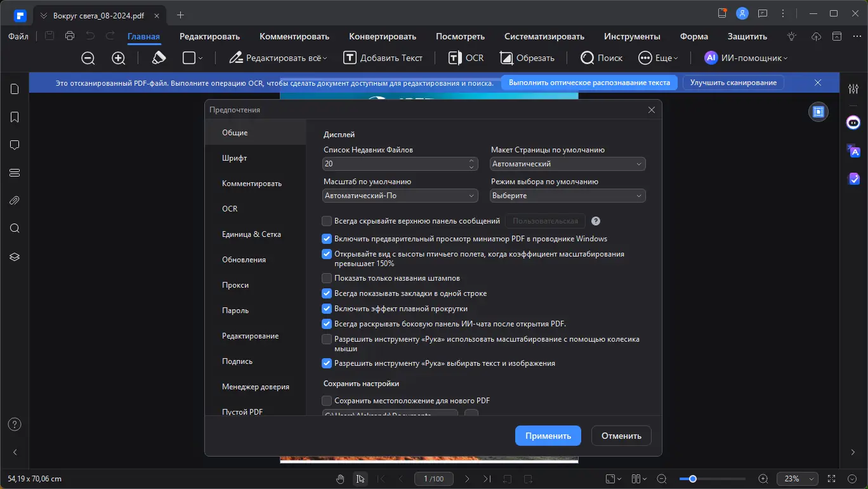Enable 'Всегда скрывайте верхнюю панель сообщений' checkbox
Image resolution: width=868 pixels, height=489 pixels.
(x=327, y=221)
